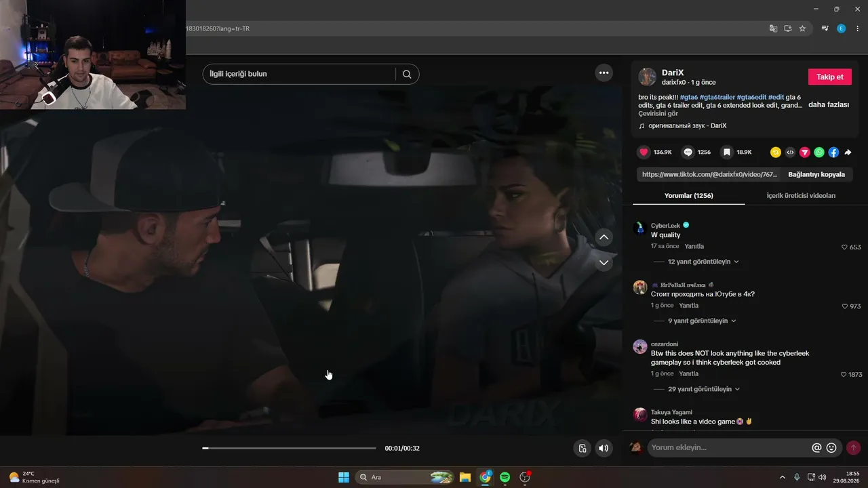The width and height of the screenshot is (868, 488).
Task: Open Chrome media controls icon
Action: (825, 28)
